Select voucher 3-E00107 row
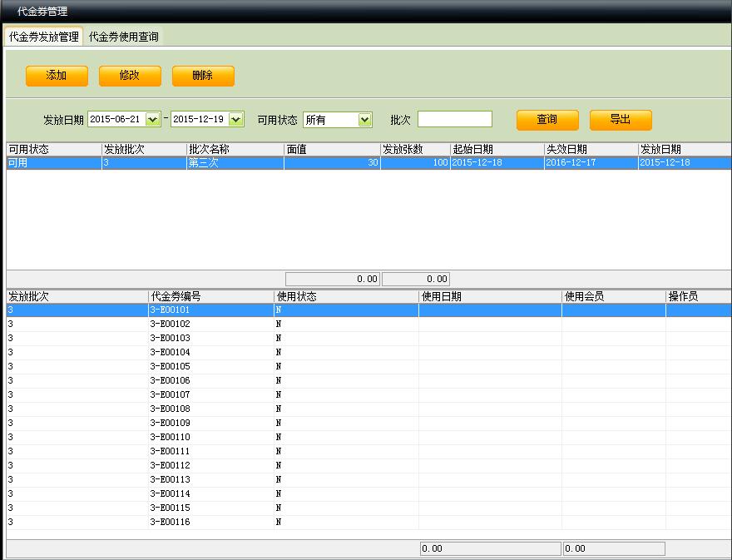Screen dimensions: 732x560 tap(368, 394)
